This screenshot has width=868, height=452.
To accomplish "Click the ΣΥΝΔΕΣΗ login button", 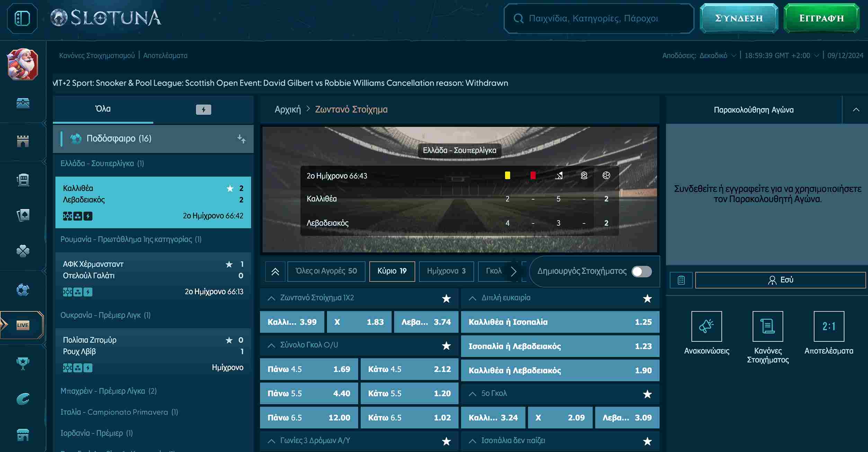I will (738, 18).
